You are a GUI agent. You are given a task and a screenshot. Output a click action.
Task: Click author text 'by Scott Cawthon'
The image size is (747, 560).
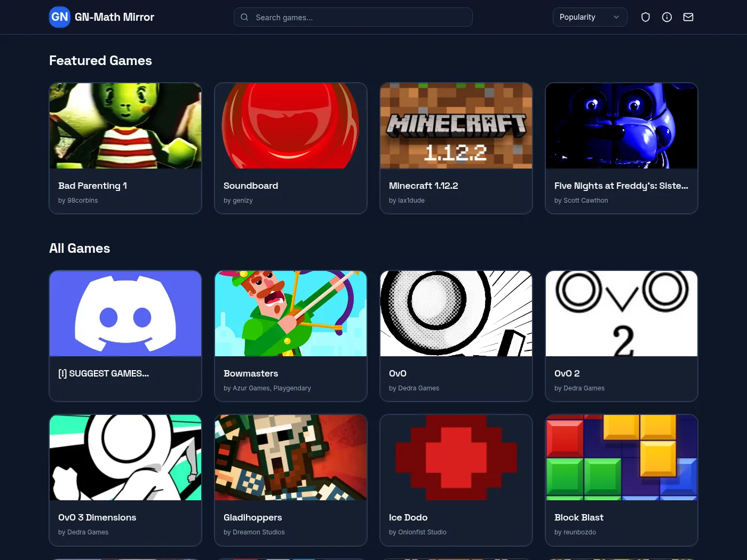coord(581,201)
